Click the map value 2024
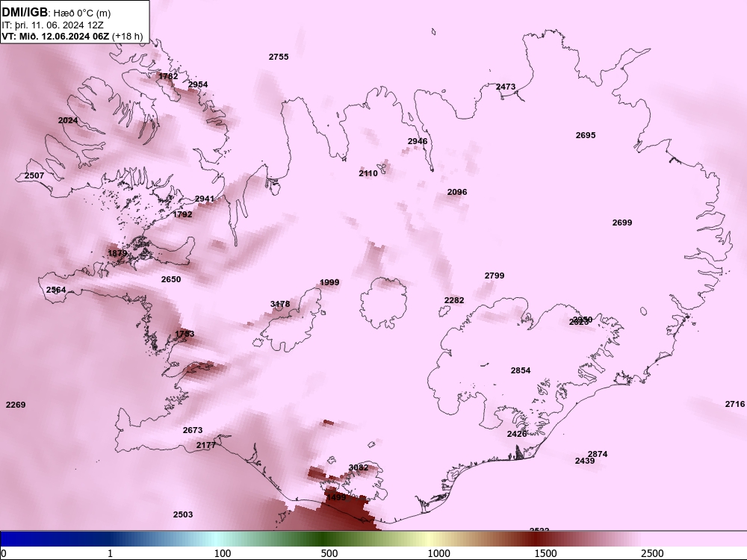Viewport: 747px width, 560px height. pyautogui.click(x=68, y=120)
